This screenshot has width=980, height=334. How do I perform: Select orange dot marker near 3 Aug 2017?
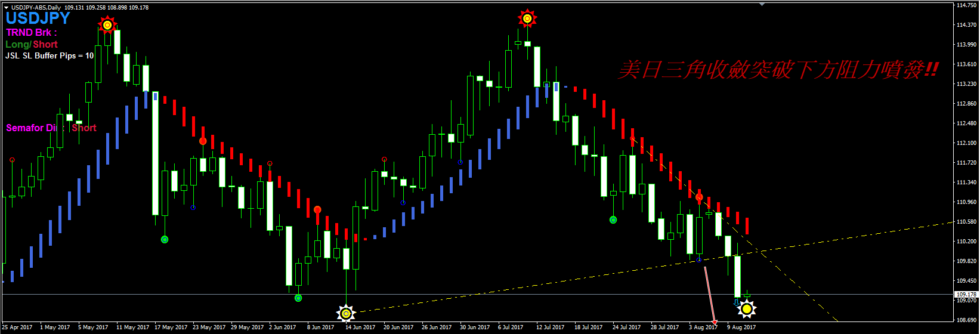(x=699, y=197)
